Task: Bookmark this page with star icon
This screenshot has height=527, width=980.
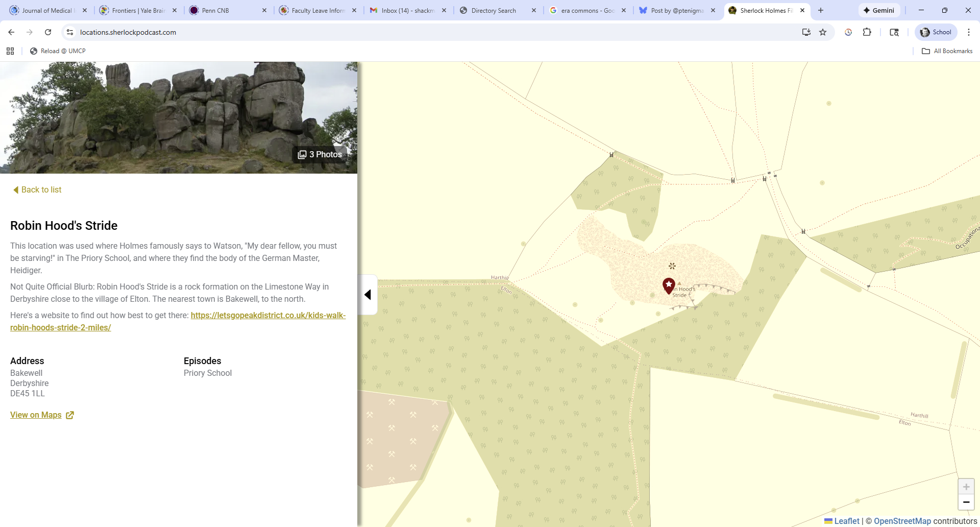Action: [x=823, y=32]
